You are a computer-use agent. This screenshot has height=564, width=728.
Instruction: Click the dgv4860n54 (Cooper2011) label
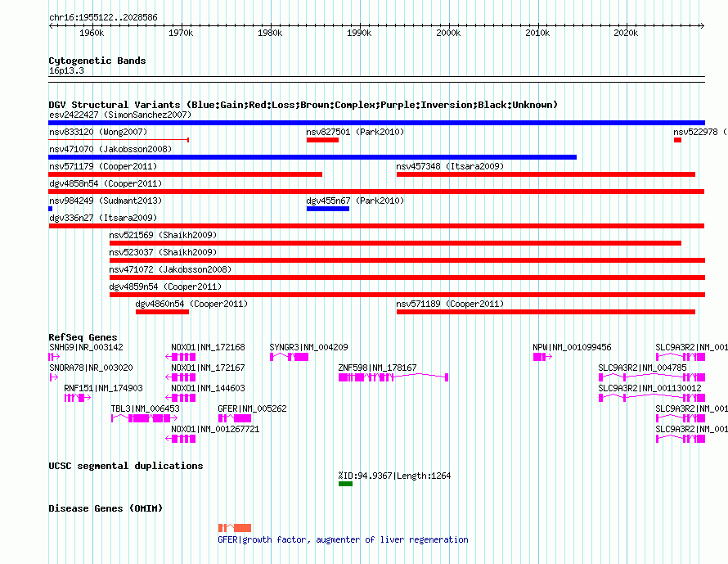click(191, 304)
